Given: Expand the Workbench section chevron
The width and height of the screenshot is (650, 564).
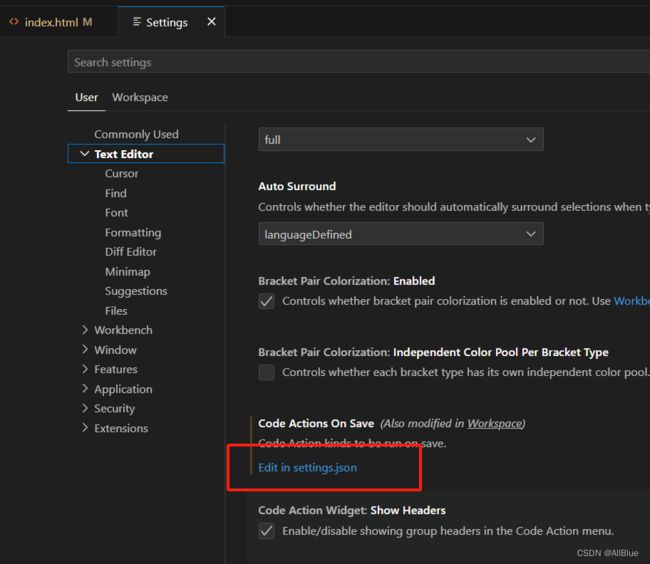Looking at the screenshot, I should (x=85, y=330).
